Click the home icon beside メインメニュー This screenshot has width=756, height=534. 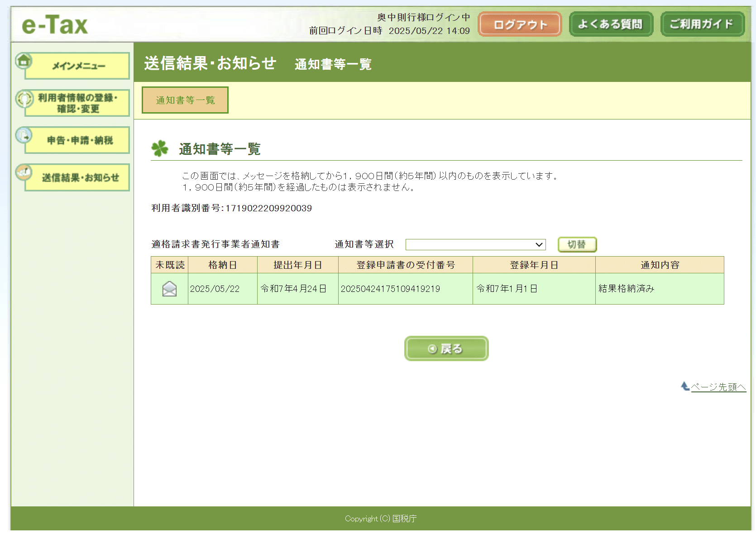[x=24, y=61]
